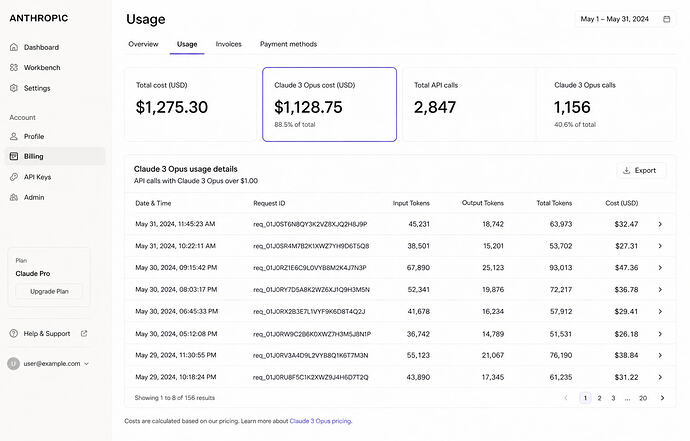Image resolution: width=690 pixels, height=441 pixels.
Task: Expand row chevron for $47.36 request
Action: (x=660, y=268)
